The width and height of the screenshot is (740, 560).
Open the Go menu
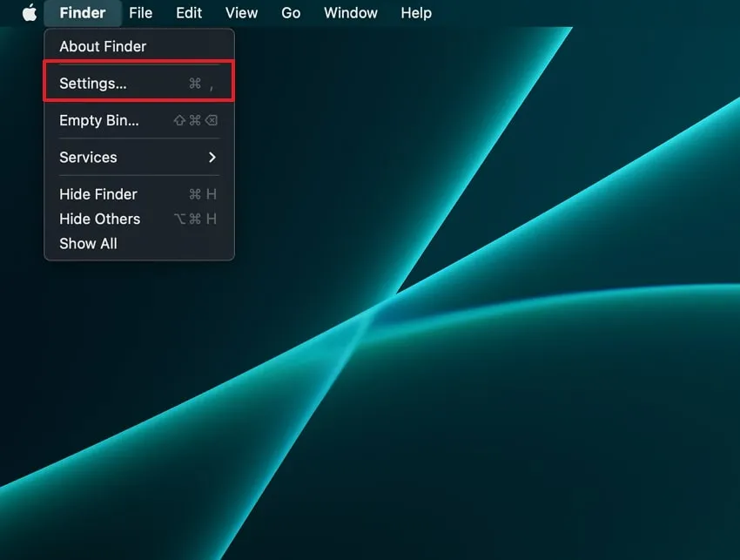coord(291,13)
